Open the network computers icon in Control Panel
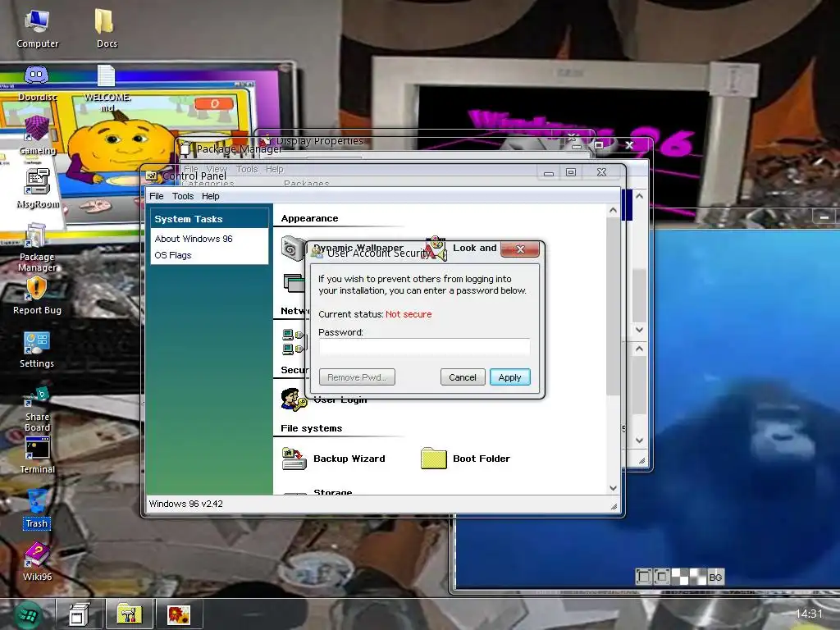840x630 pixels. click(x=294, y=342)
